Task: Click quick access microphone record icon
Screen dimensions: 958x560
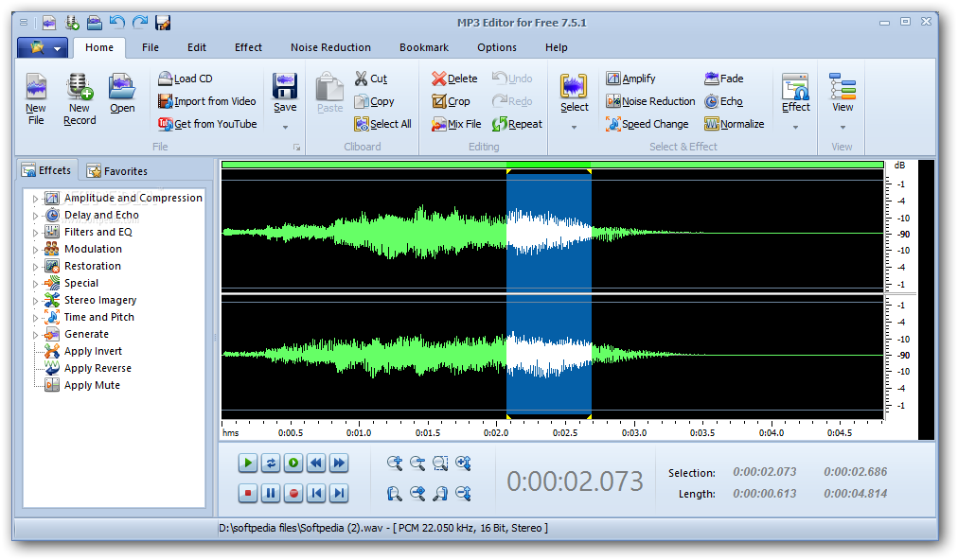Action: pos(72,23)
